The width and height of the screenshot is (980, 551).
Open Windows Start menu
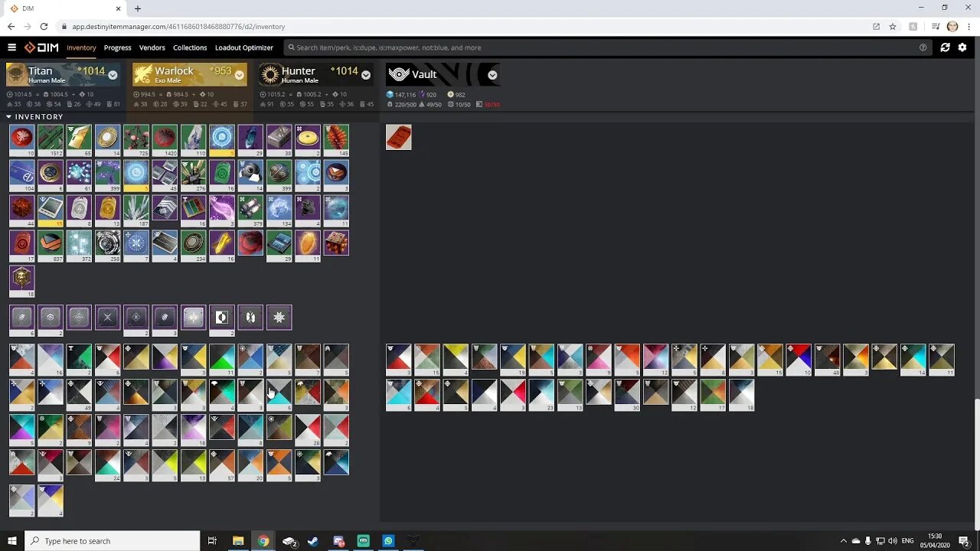[11, 541]
